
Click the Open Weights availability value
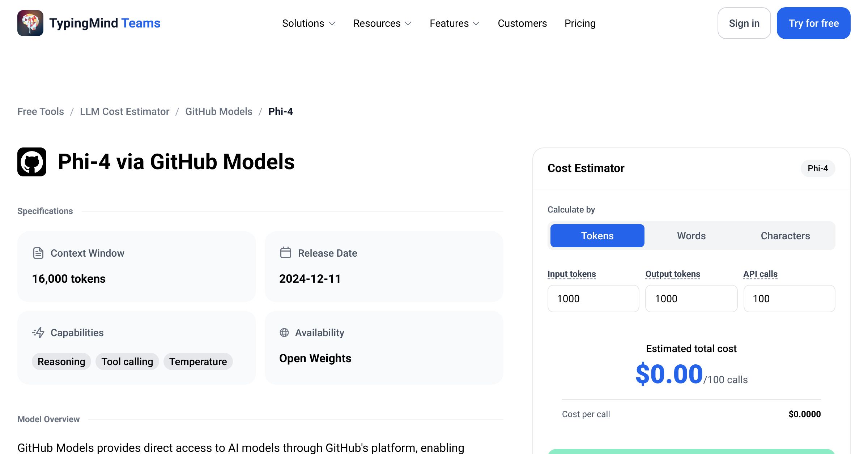coord(315,358)
